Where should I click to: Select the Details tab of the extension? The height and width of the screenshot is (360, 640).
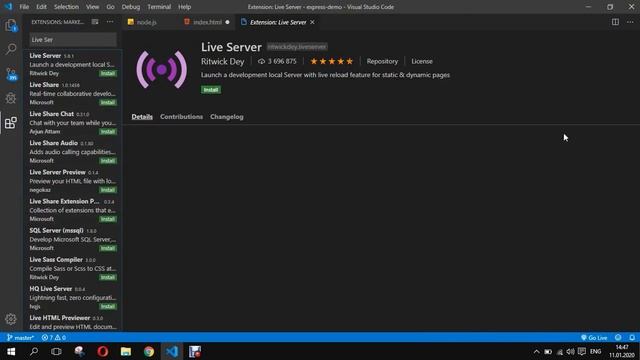pos(142,117)
